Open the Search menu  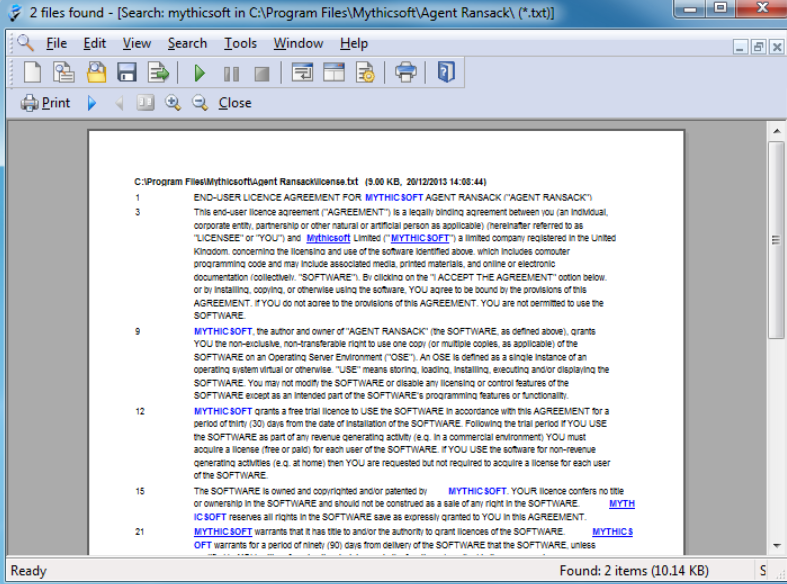187,44
